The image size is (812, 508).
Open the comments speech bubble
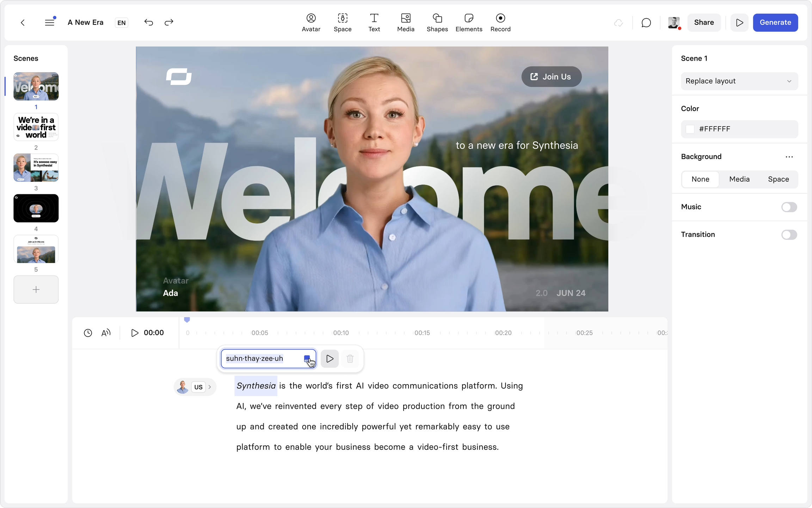(646, 23)
